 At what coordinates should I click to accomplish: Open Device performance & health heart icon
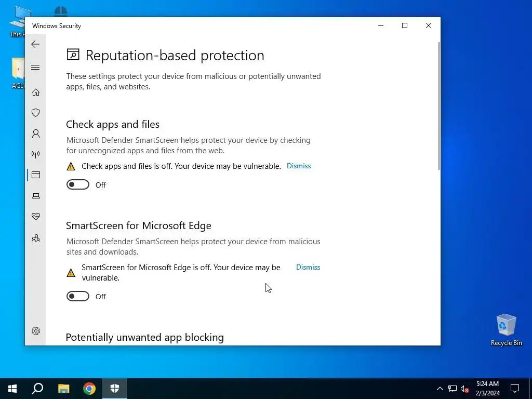coord(36,217)
